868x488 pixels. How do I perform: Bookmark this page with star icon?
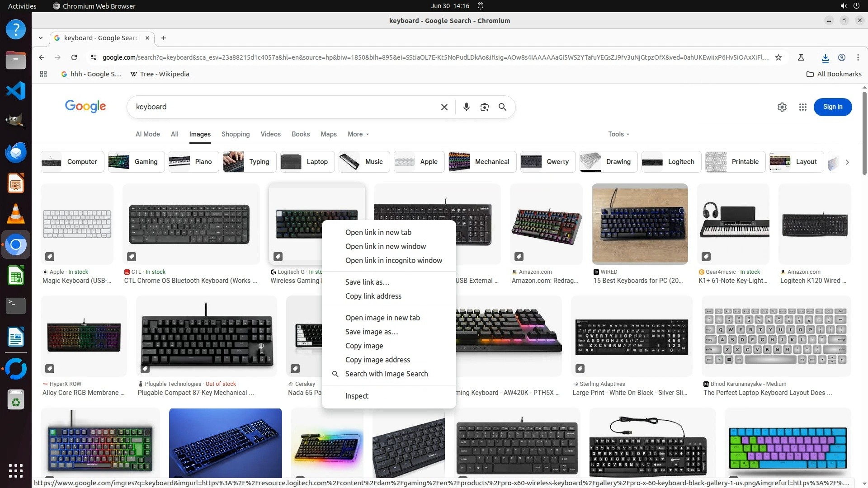tap(778, 57)
